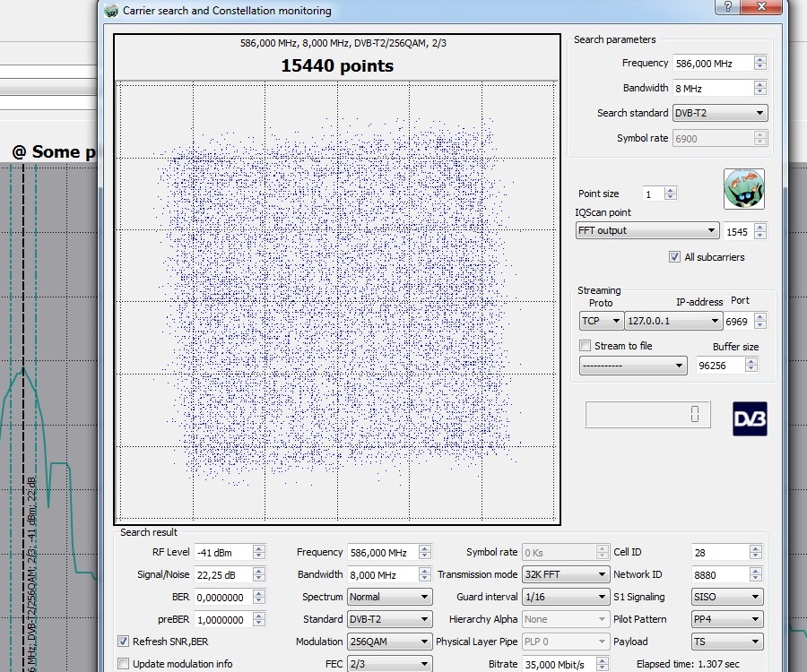Image resolution: width=807 pixels, height=672 pixels.
Task: Click the cat and fish logo image
Action: [743, 189]
